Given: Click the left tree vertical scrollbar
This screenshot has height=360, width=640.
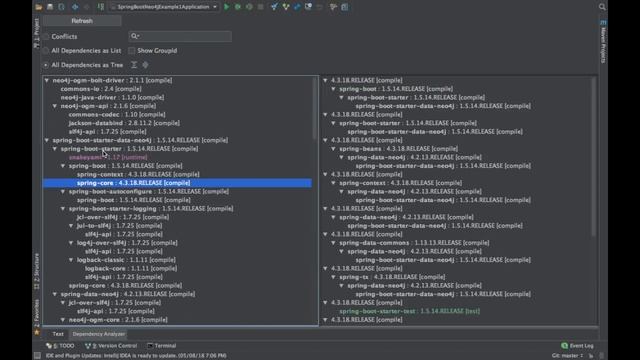Looking at the screenshot, I should [314, 108].
